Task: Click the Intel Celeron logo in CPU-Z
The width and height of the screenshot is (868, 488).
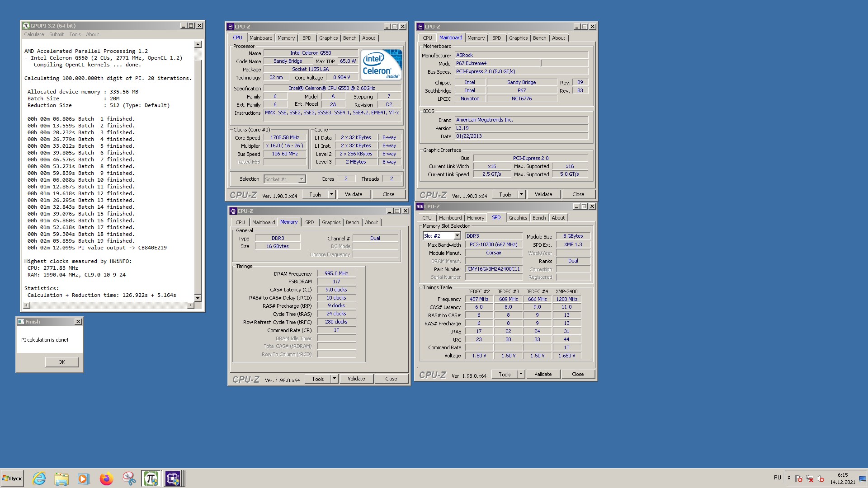Action: click(381, 65)
